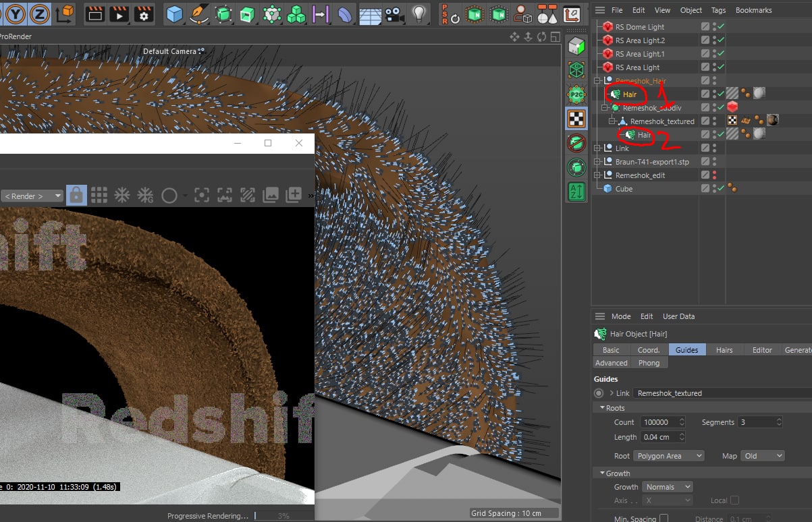The height and width of the screenshot is (522, 812).
Task: Open Object Manager View menu
Action: [663, 10]
